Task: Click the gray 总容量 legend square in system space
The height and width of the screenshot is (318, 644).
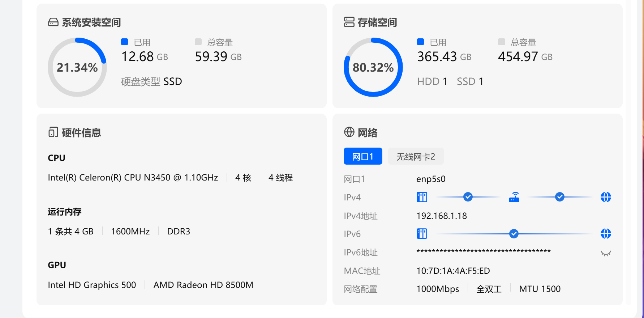Action: [x=198, y=42]
